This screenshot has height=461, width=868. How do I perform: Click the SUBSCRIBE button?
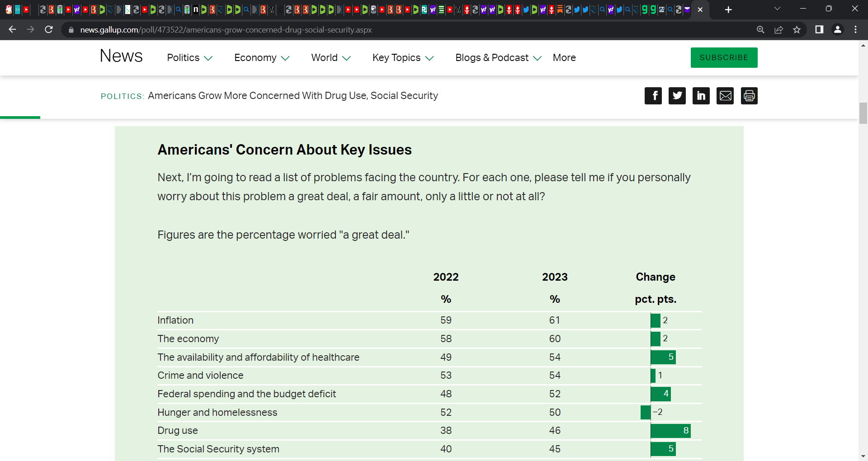click(724, 57)
